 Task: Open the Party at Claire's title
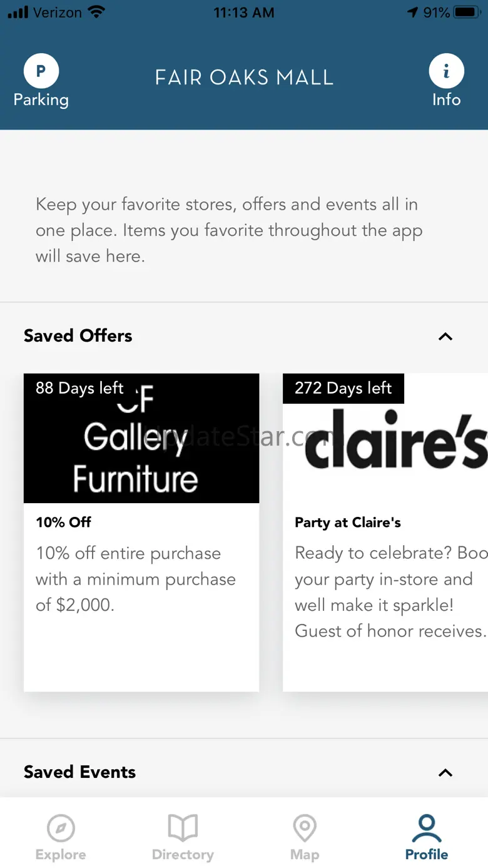coord(348,523)
